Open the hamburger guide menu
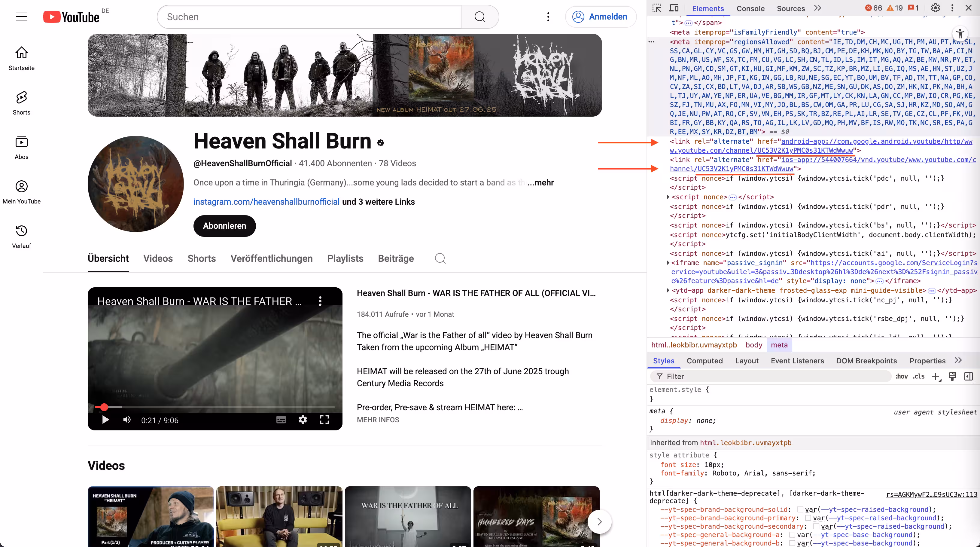The width and height of the screenshot is (980, 547). (22, 17)
